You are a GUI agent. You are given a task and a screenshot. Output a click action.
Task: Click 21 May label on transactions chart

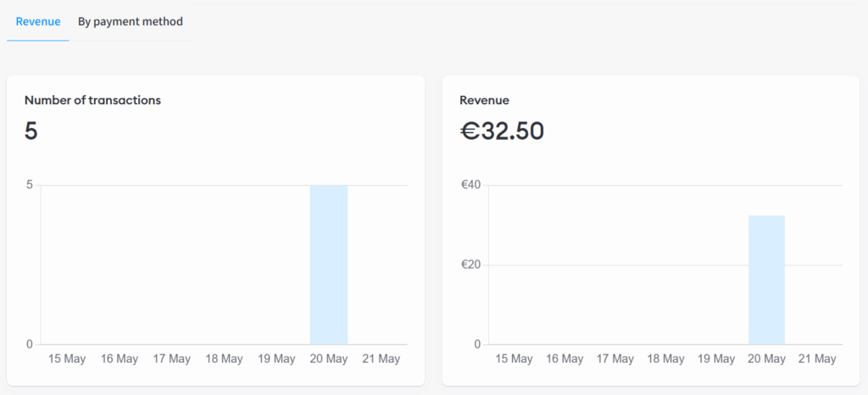[x=381, y=359]
